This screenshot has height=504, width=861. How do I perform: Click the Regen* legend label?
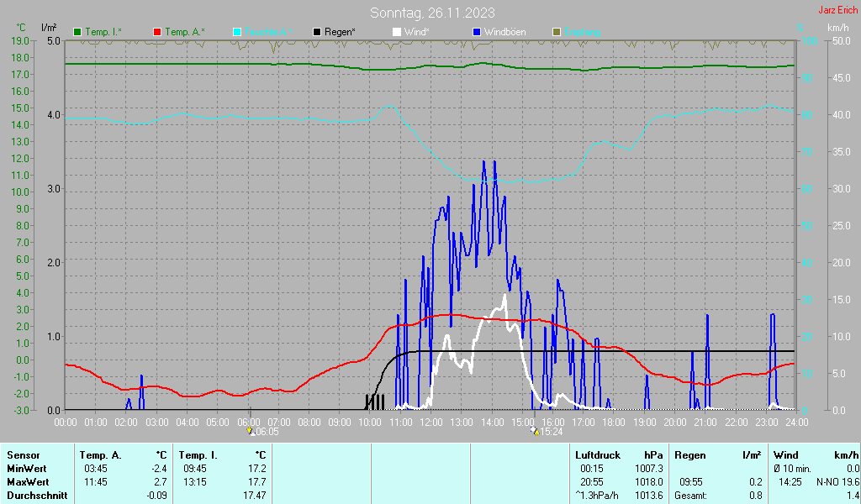[340, 33]
